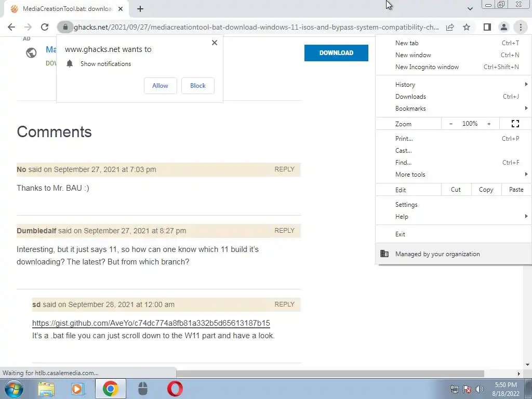Click the blue DOWNLOAD button
Screen dimensions: 532x399
click(336, 53)
